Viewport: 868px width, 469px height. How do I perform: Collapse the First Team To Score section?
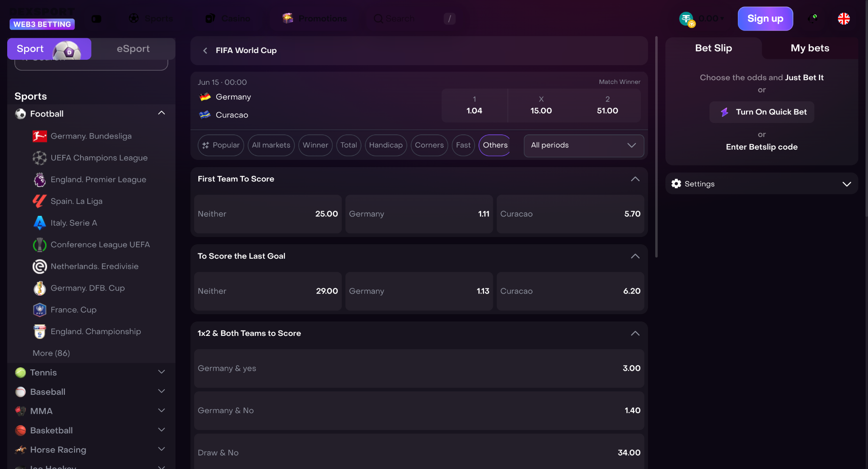coord(635,179)
